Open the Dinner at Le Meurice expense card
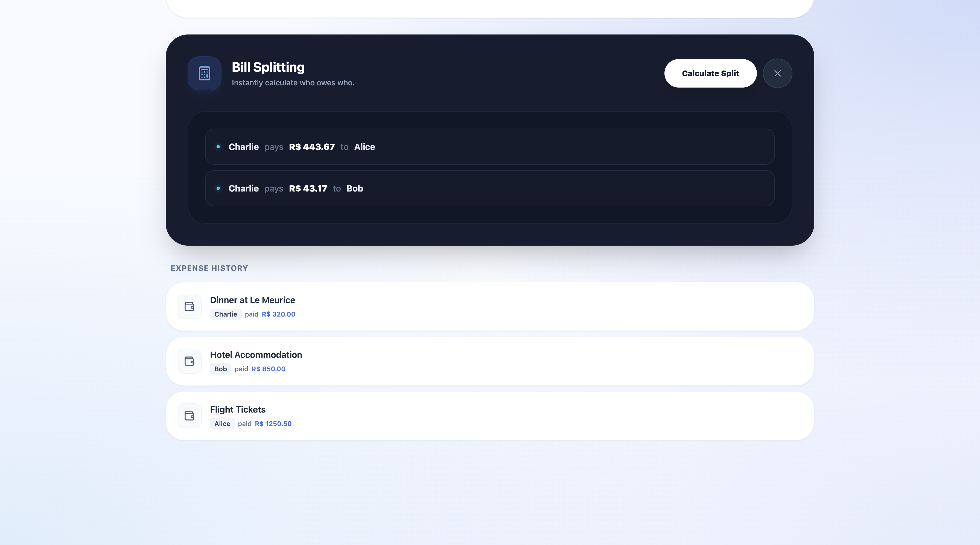 [x=490, y=306]
